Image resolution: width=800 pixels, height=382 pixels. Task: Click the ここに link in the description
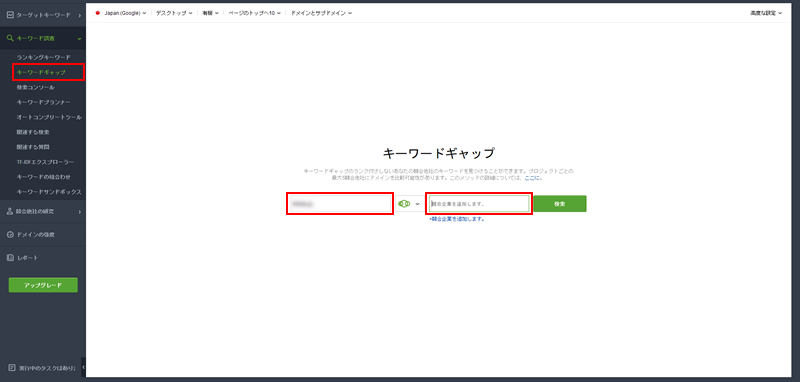pyautogui.click(x=532, y=179)
